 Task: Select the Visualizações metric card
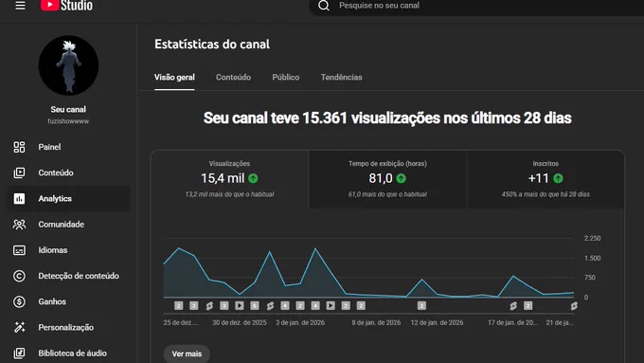(x=229, y=179)
